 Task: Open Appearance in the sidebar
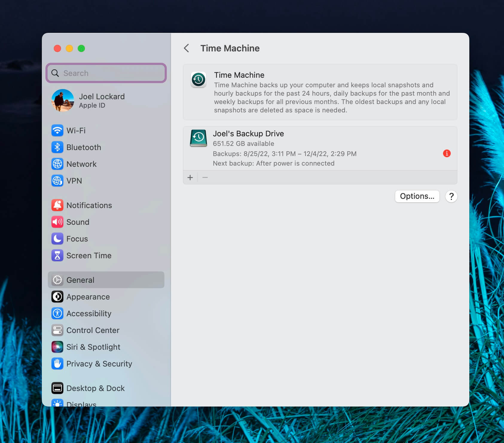click(88, 297)
